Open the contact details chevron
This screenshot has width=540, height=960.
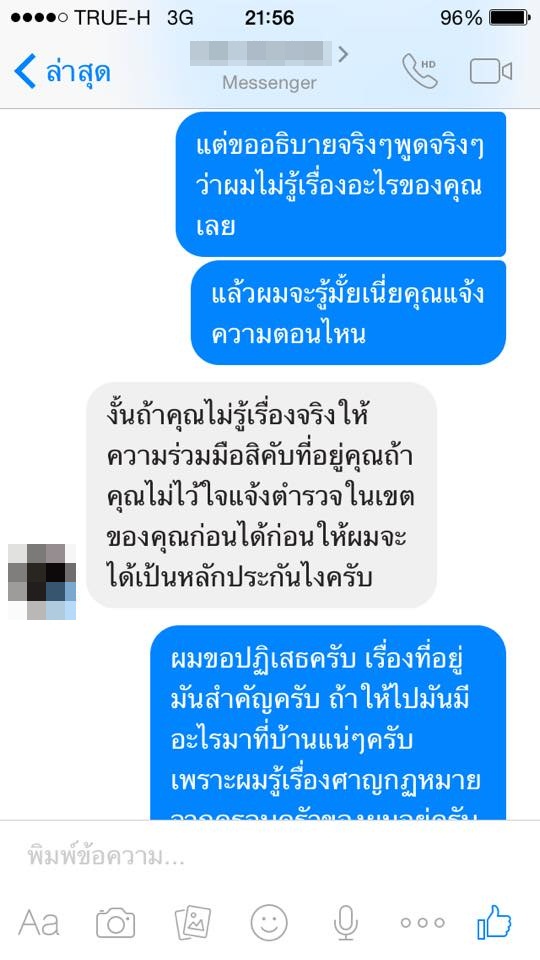tap(343, 54)
